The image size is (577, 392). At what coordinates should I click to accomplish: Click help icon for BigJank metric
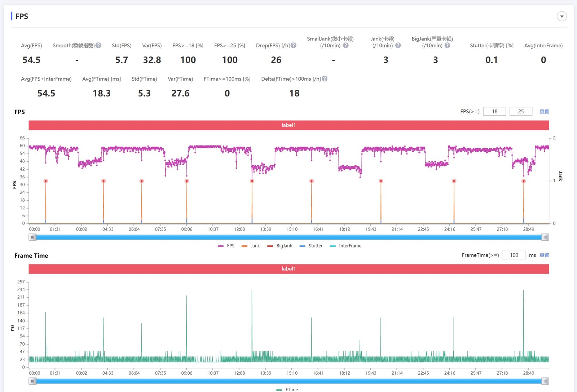447,45
